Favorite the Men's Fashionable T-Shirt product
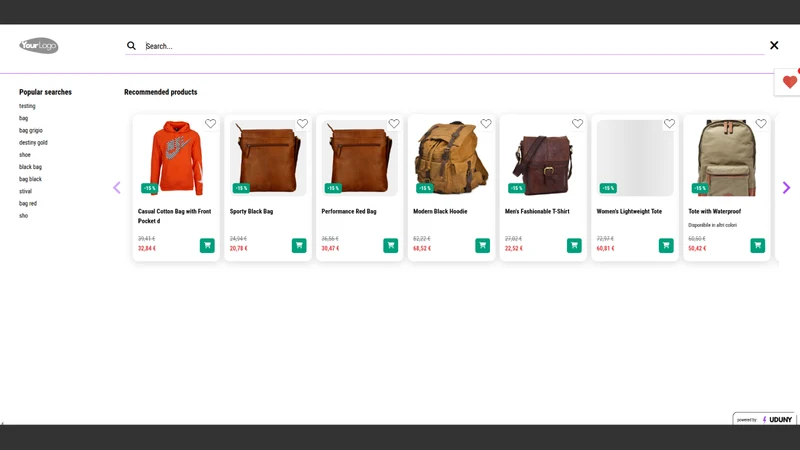The image size is (800, 450). pyautogui.click(x=577, y=123)
